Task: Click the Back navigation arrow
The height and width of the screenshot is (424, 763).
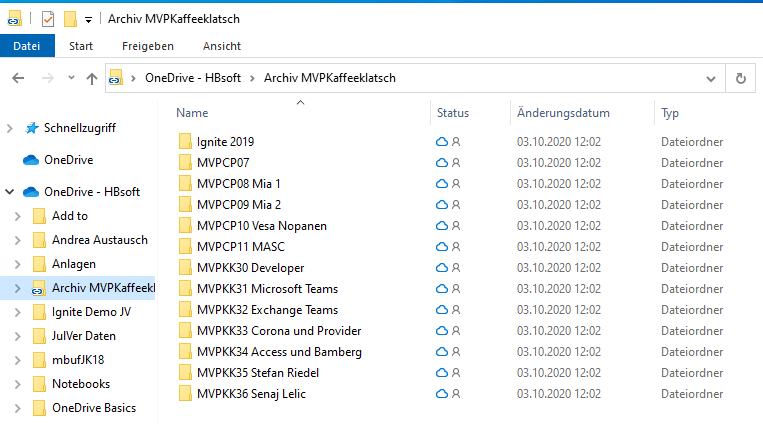Action: tap(18, 78)
